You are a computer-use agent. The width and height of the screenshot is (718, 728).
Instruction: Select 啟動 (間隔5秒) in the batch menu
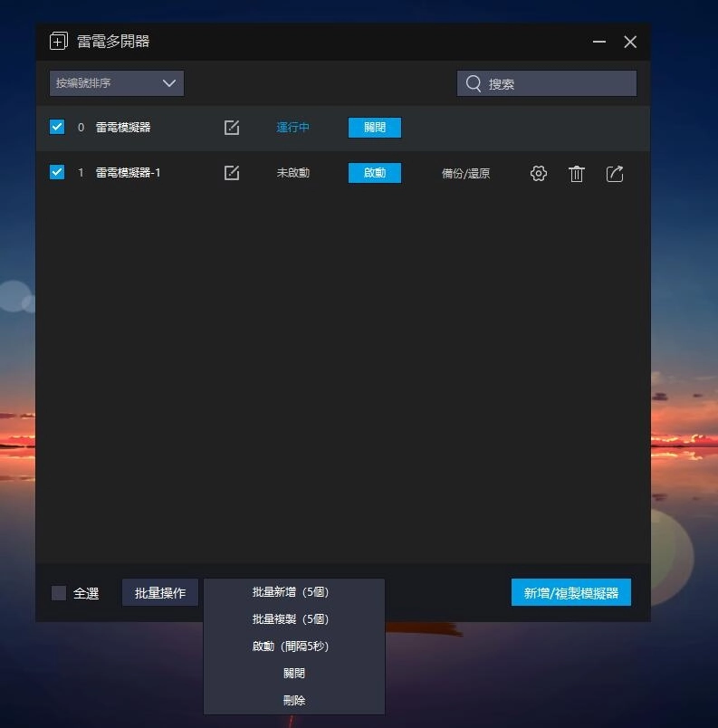(x=291, y=647)
